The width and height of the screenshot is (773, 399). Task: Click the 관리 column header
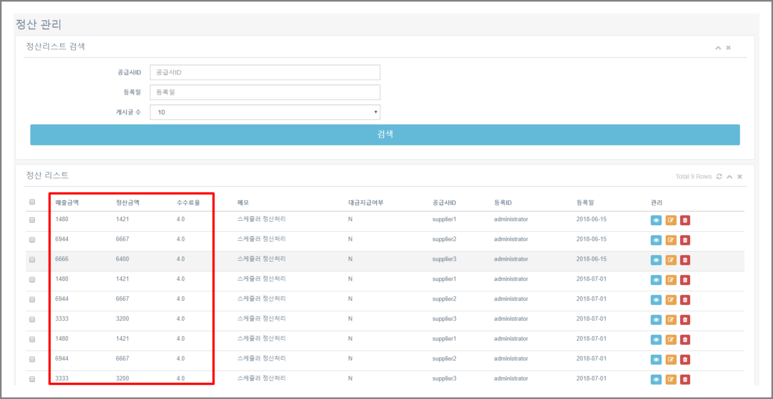coord(657,202)
